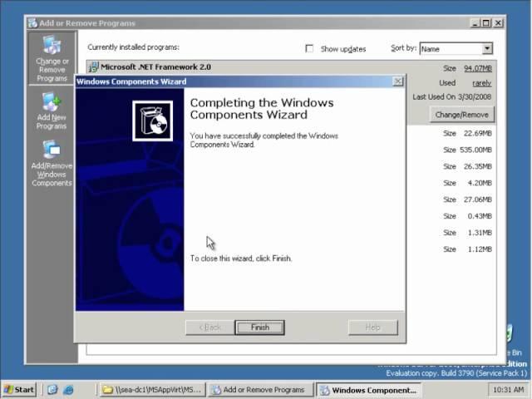Screen dimensions: 532x399
Task: Switch to Add or Remove Programs taskbar button
Action: (x=260, y=390)
